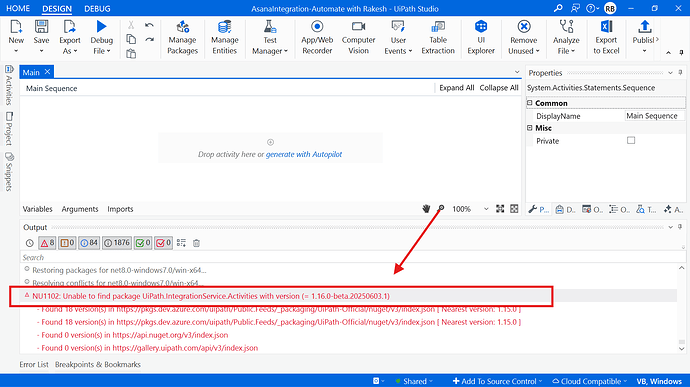Screen dimensions: 690x387
Task: Click generate with Autopilot link
Action: coord(304,154)
